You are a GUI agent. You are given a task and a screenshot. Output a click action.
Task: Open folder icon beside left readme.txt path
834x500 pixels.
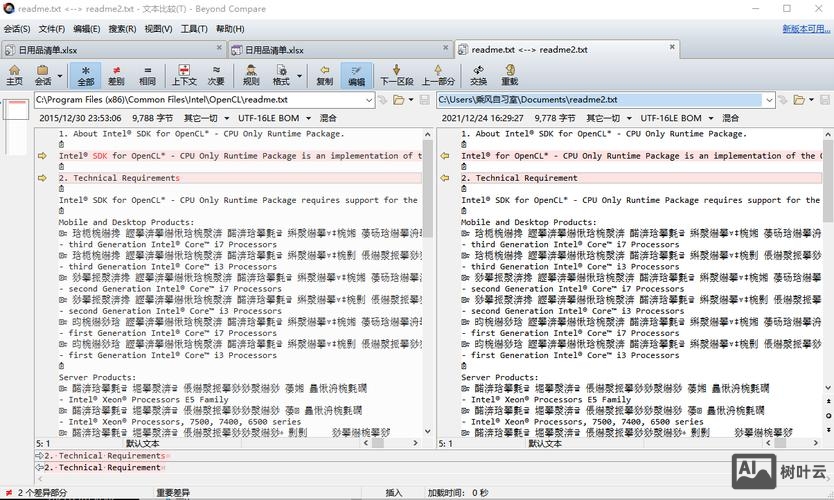coord(398,99)
